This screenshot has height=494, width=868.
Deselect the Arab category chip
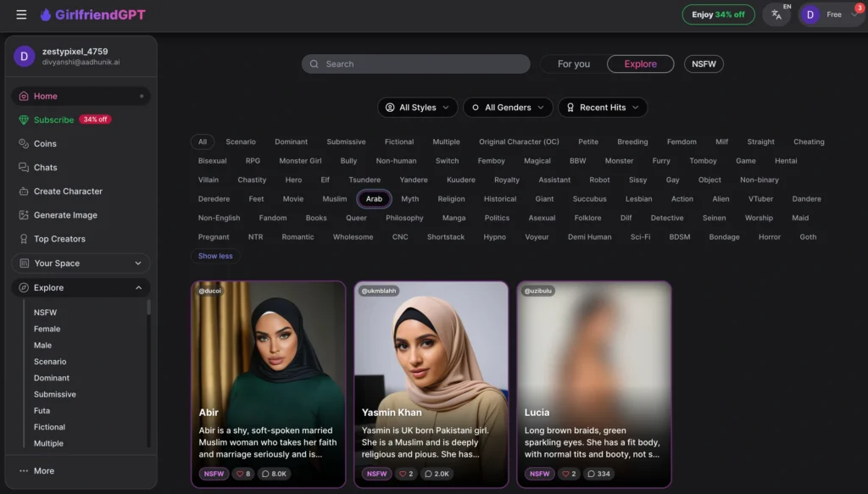click(x=374, y=199)
